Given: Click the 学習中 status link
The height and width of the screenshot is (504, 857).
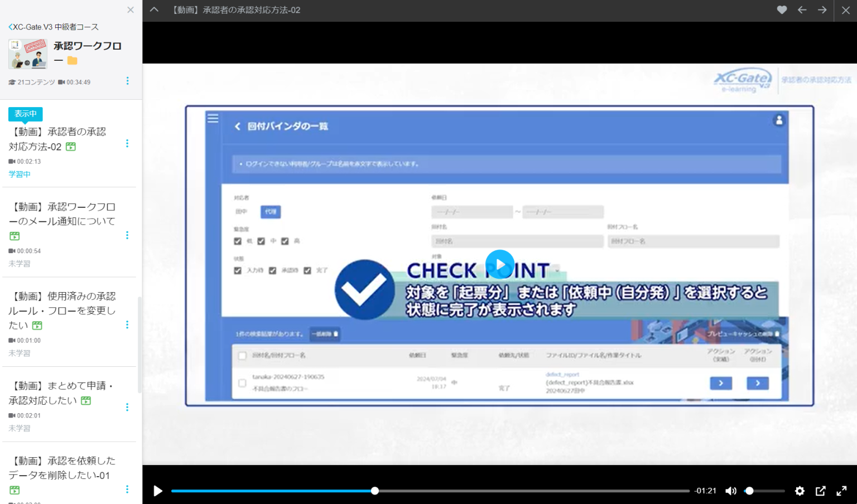Looking at the screenshot, I should pos(19,173).
